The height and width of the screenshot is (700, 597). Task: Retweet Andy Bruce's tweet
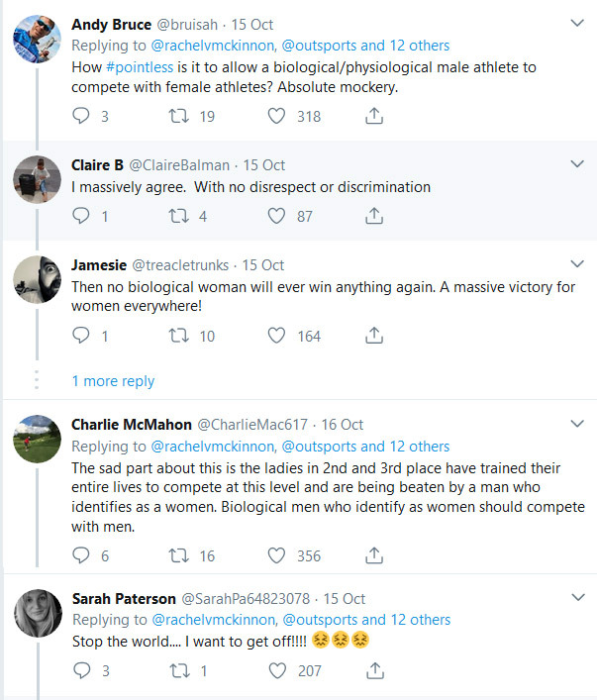point(179,116)
